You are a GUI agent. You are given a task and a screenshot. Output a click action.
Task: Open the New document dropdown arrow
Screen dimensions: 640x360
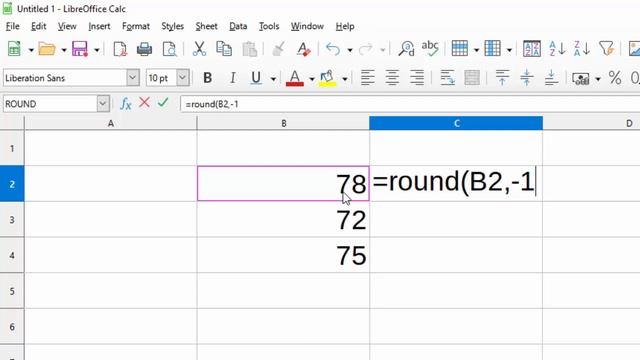[31, 50]
